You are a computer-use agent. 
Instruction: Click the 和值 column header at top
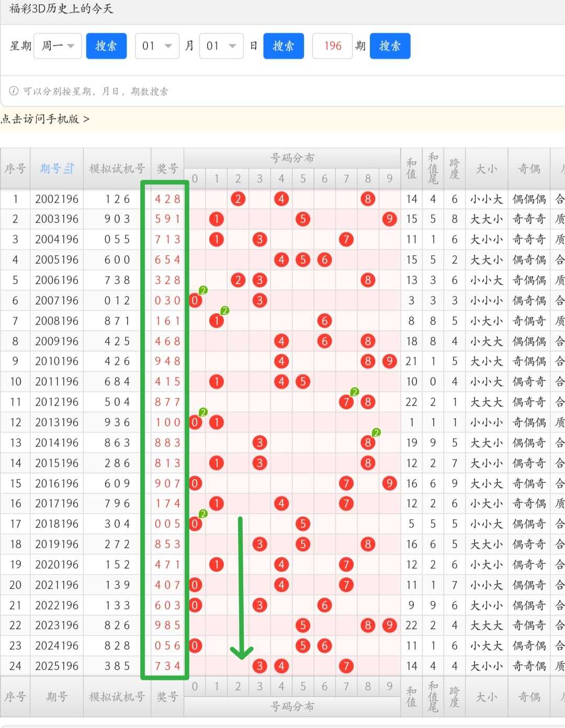pos(412,168)
